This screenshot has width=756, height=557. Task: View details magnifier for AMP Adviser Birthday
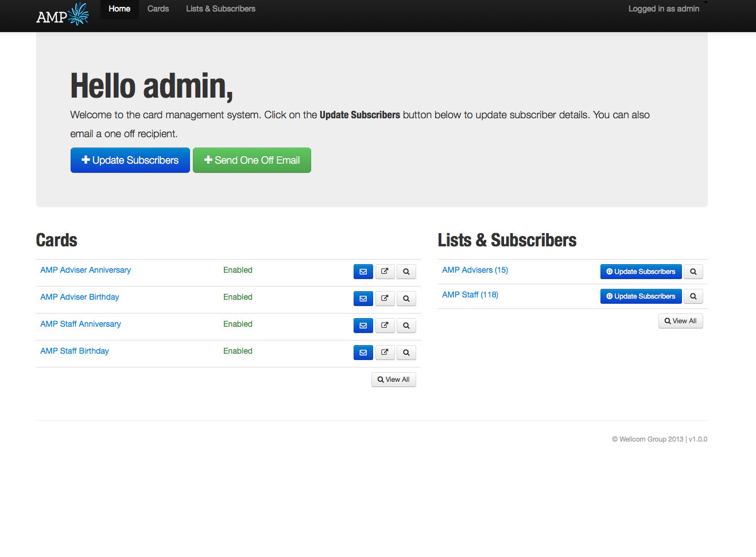[406, 299]
